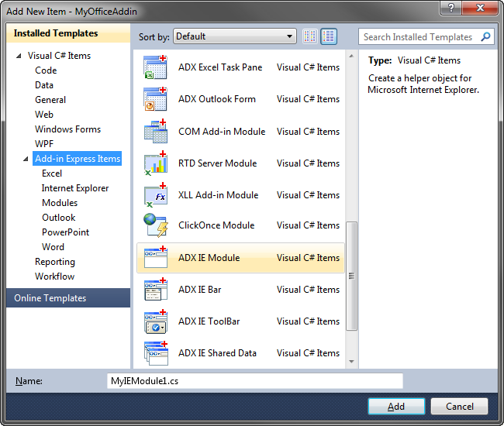Select the Reporting category
The image size is (504, 426).
55,262
